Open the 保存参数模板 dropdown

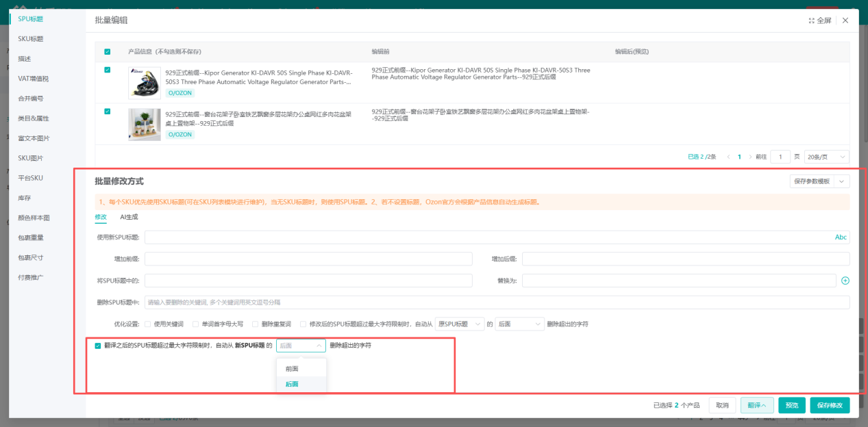pyautogui.click(x=819, y=181)
